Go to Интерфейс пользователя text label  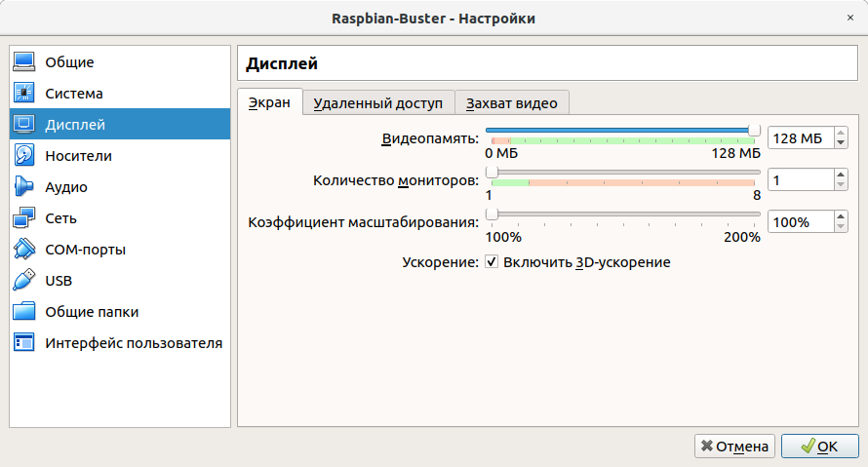(x=134, y=343)
